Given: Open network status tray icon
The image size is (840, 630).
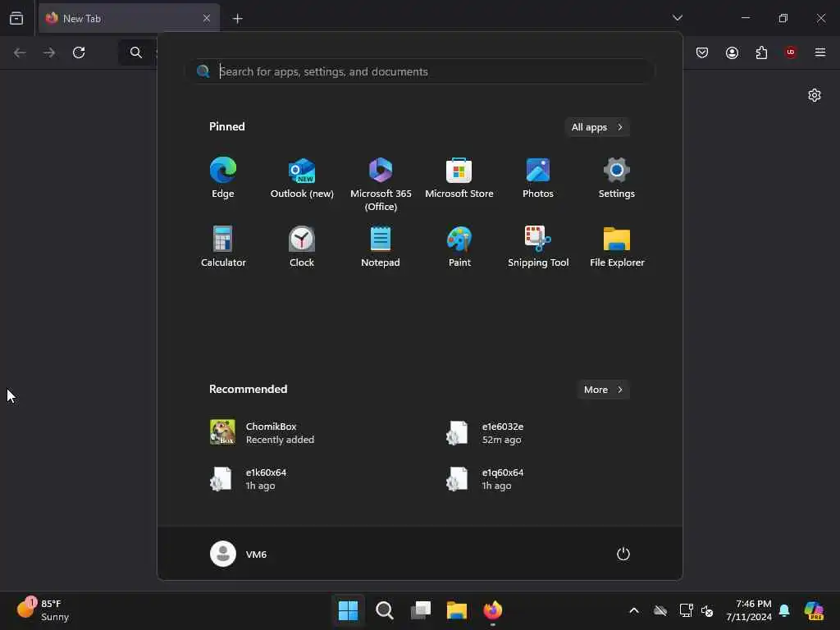Looking at the screenshot, I should 687,610.
